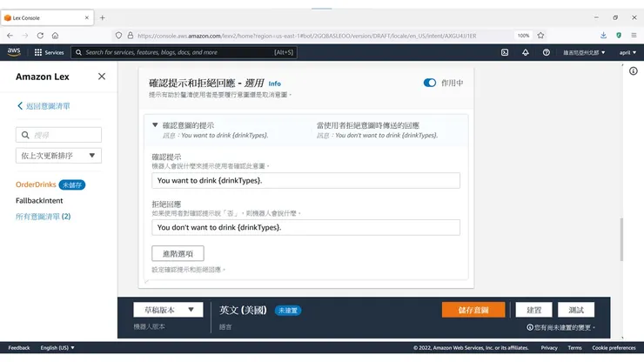
Task: Close the Lex Console tab
Action: pyautogui.click(x=87, y=17)
